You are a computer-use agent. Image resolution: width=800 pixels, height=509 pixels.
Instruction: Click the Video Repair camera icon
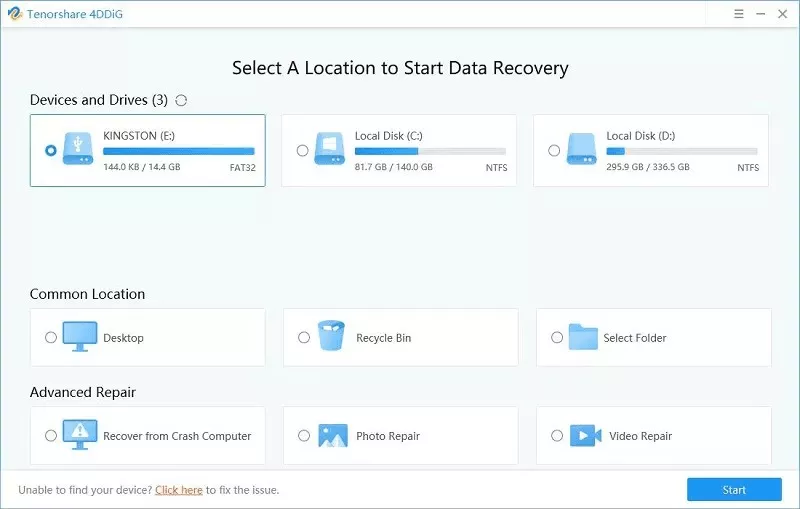tap(585, 436)
